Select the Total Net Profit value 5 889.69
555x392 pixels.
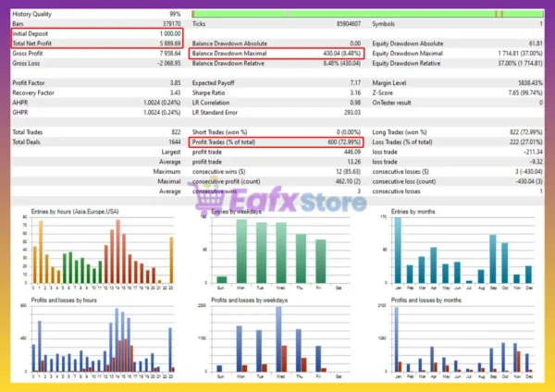170,43
